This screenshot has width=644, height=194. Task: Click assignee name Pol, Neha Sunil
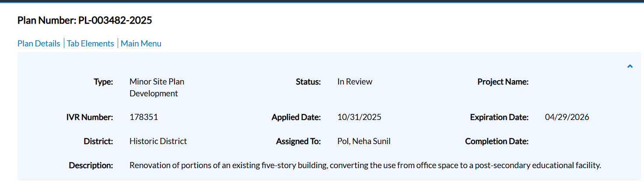(364, 141)
